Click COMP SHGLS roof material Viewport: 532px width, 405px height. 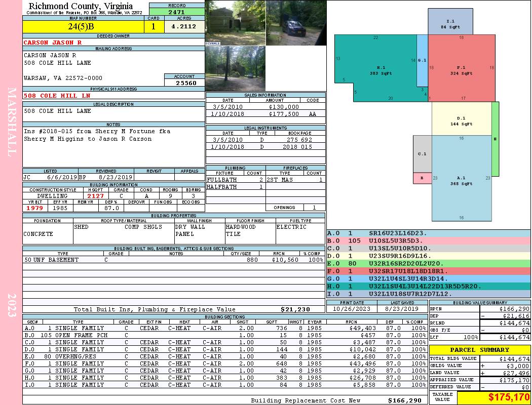(x=143, y=227)
